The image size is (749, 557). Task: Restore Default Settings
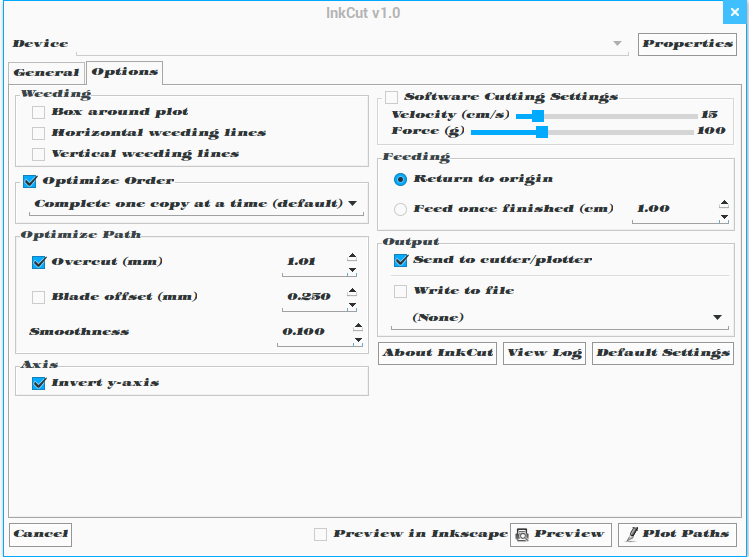click(663, 353)
